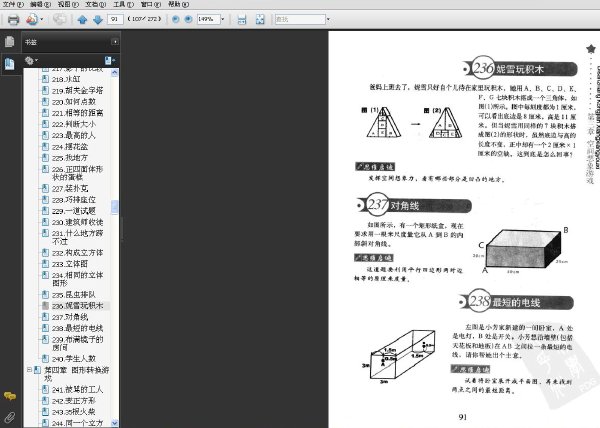Click the fit one full page icon
600x428 pixels.
pyautogui.click(x=260, y=19)
